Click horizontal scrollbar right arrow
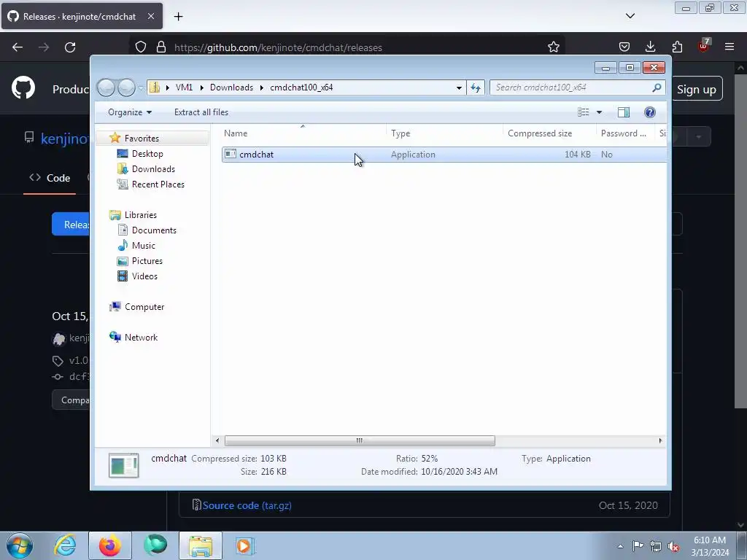This screenshot has height=560, width=747. 660,440
